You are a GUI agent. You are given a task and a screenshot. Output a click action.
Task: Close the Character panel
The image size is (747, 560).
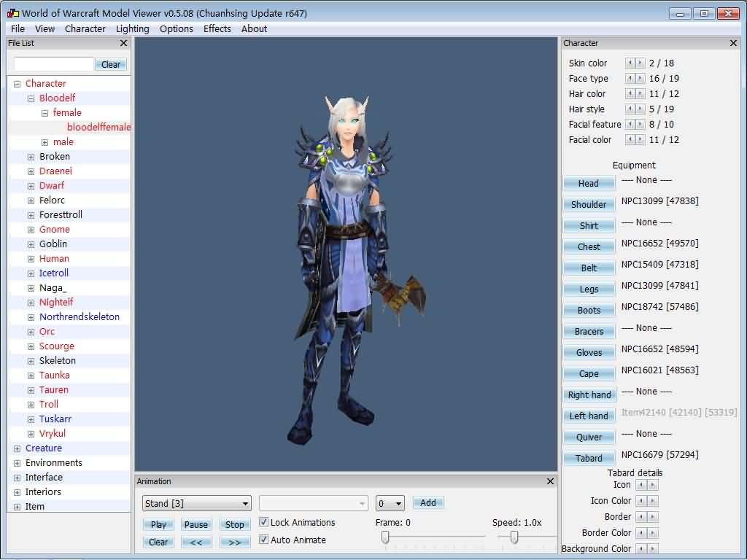click(x=733, y=43)
